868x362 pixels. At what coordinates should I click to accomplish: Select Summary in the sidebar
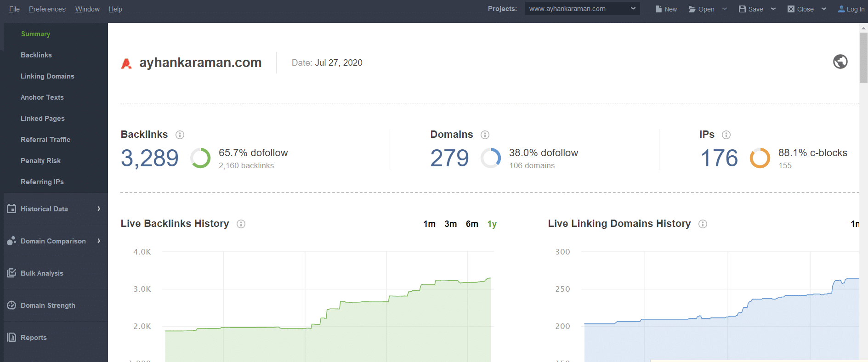(x=35, y=34)
